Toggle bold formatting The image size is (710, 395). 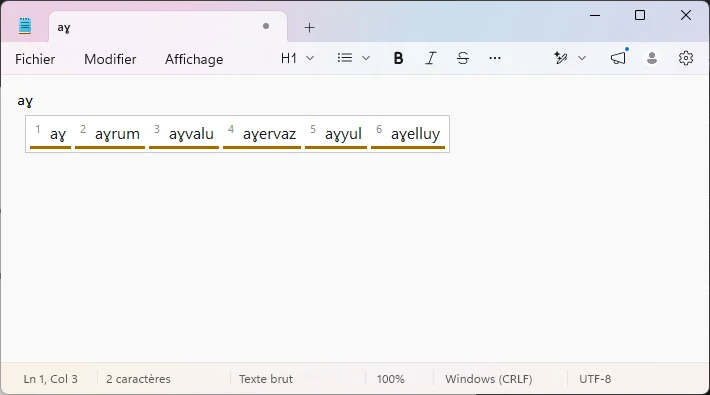[398, 58]
